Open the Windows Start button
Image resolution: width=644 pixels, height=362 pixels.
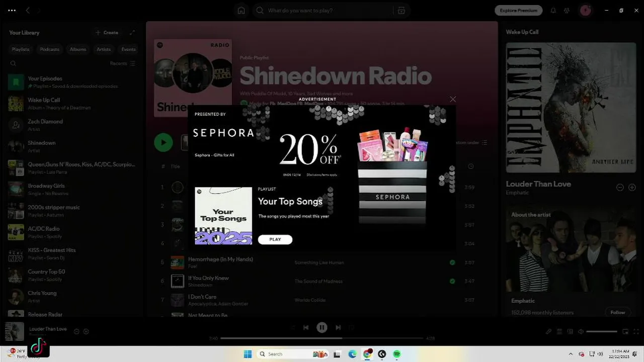pyautogui.click(x=248, y=354)
